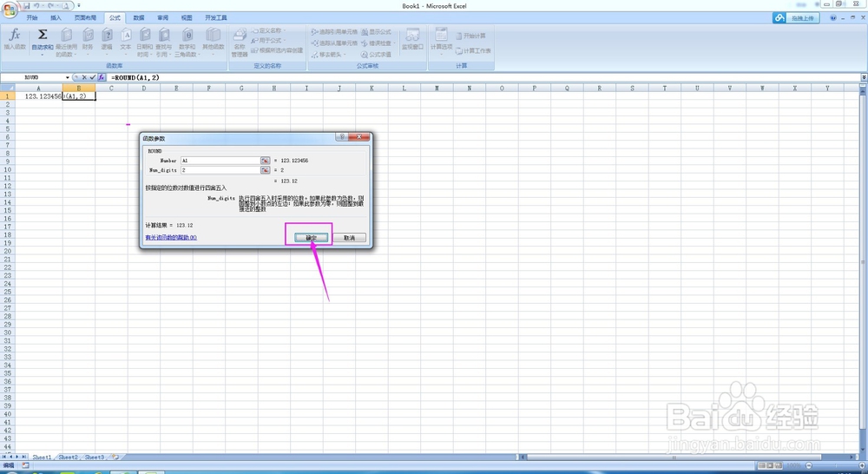Screen dimensions: 868x474
Task: Switch to the Developer (开发工具) ribbon tab
Action: coord(216,17)
